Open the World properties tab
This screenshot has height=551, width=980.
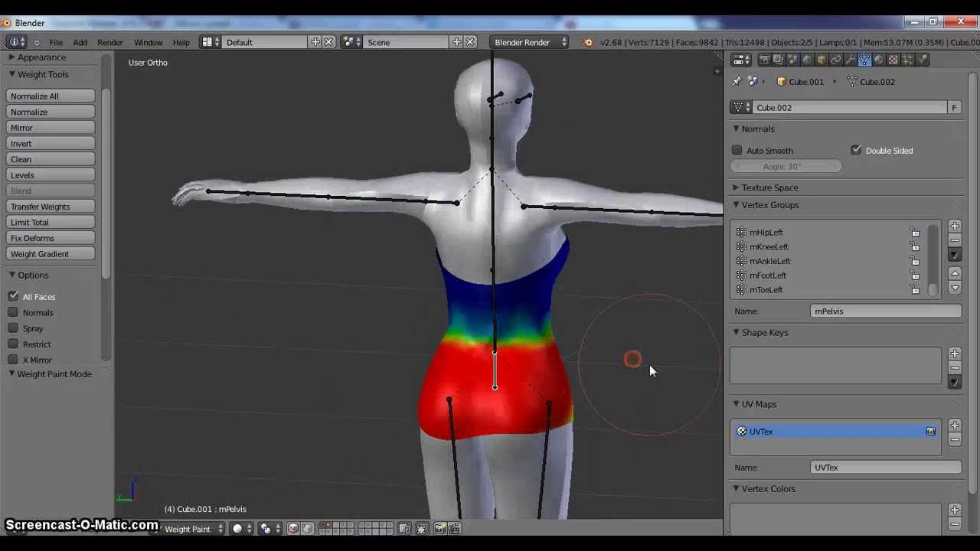click(807, 60)
